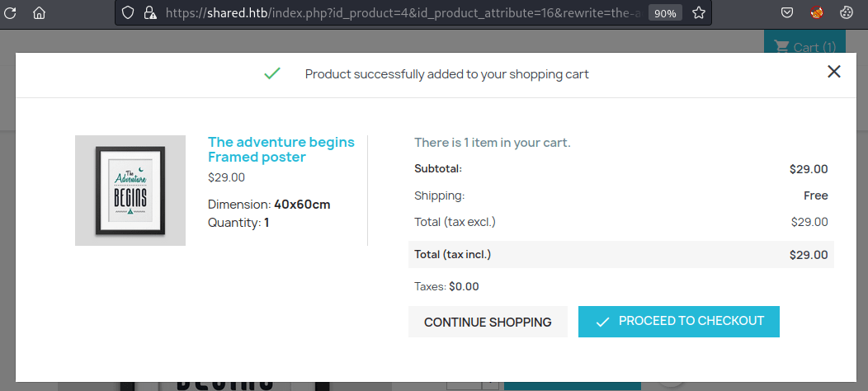The width and height of the screenshot is (868, 391).
Task: Click the dimmed quantity field behind the popup
Action: [465, 386]
